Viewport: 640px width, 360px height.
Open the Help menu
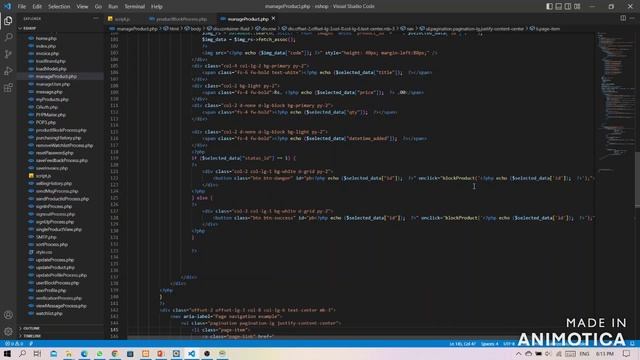tap(157, 7)
